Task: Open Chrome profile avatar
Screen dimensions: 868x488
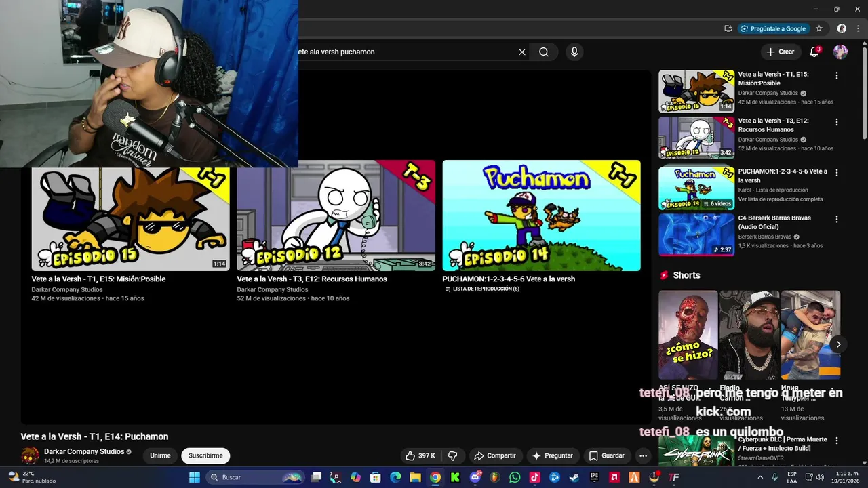Action: 842,28
